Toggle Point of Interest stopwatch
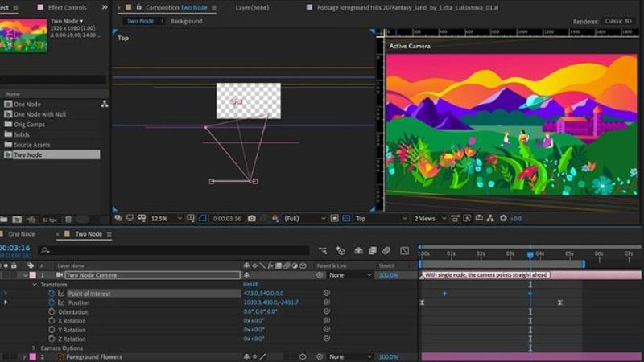 click(52, 294)
